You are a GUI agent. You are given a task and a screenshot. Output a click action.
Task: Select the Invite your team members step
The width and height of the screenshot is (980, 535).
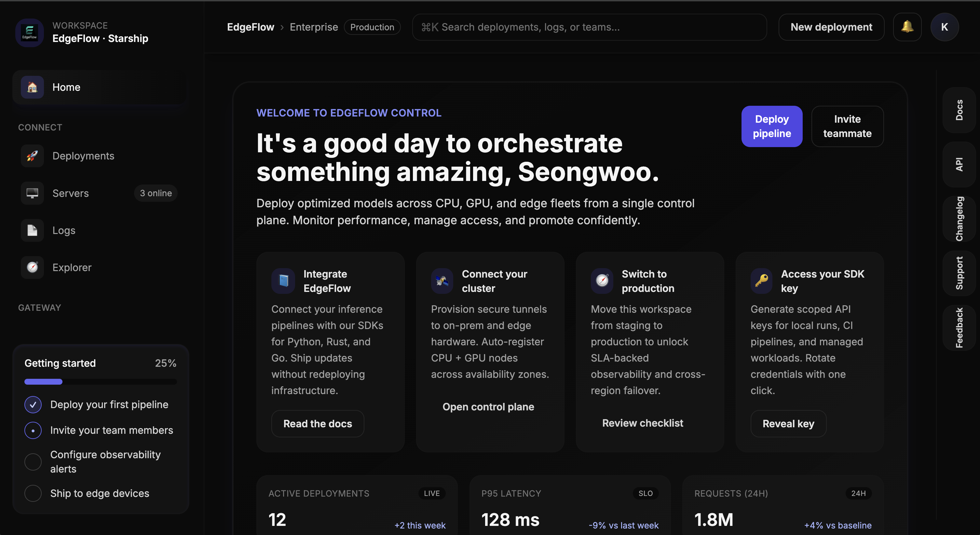tap(33, 430)
